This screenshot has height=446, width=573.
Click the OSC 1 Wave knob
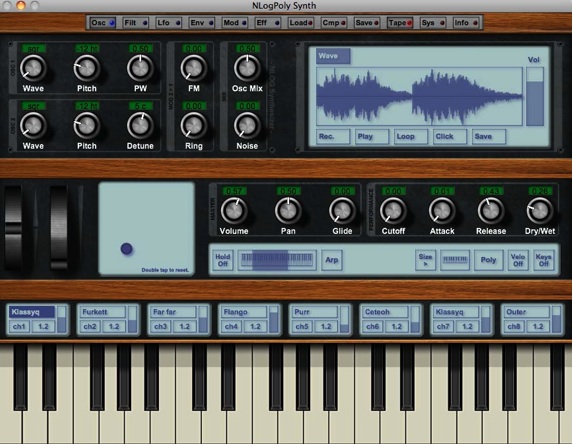coord(33,68)
